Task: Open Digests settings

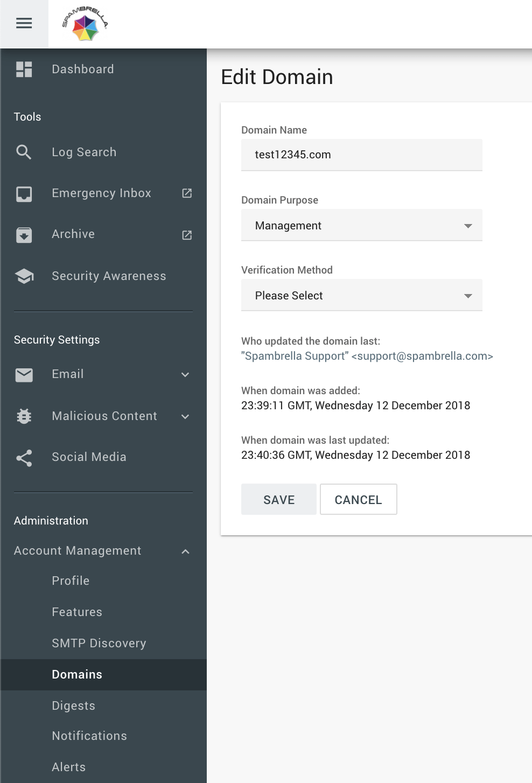Action: pos(73,706)
